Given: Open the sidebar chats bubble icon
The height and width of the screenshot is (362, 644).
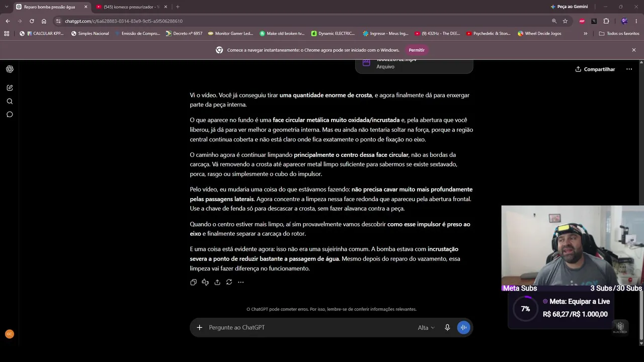Looking at the screenshot, I should 10,114.
